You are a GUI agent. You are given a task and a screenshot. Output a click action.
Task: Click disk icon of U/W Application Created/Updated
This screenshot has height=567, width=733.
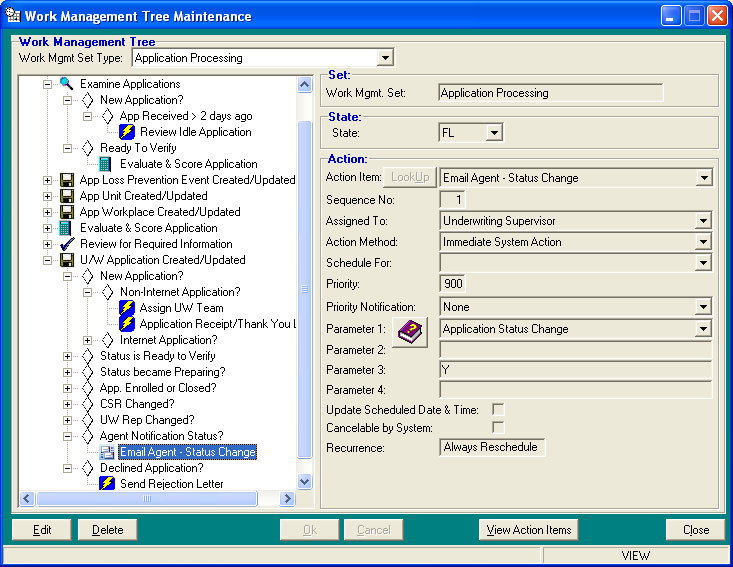pyautogui.click(x=67, y=260)
